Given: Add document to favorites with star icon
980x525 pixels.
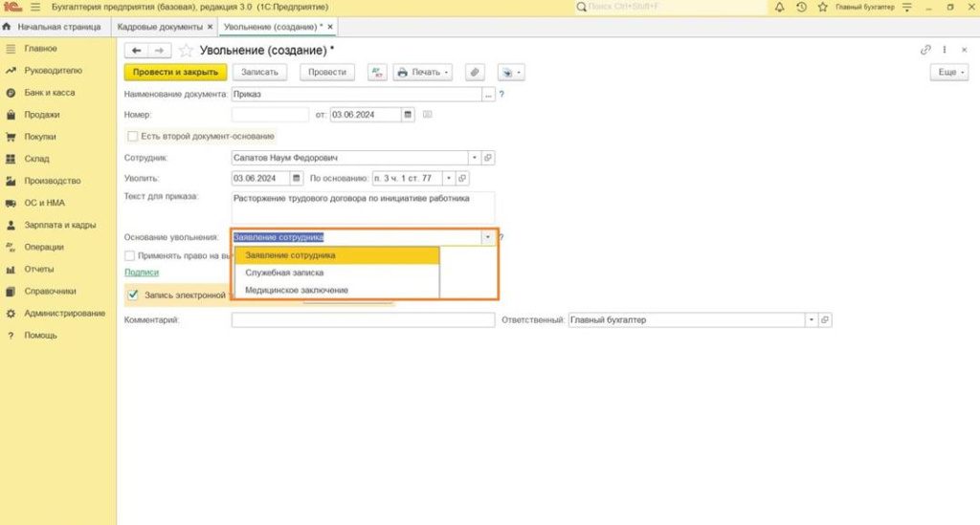Looking at the screenshot, I should pyautogui.click(x=186, y=50).
